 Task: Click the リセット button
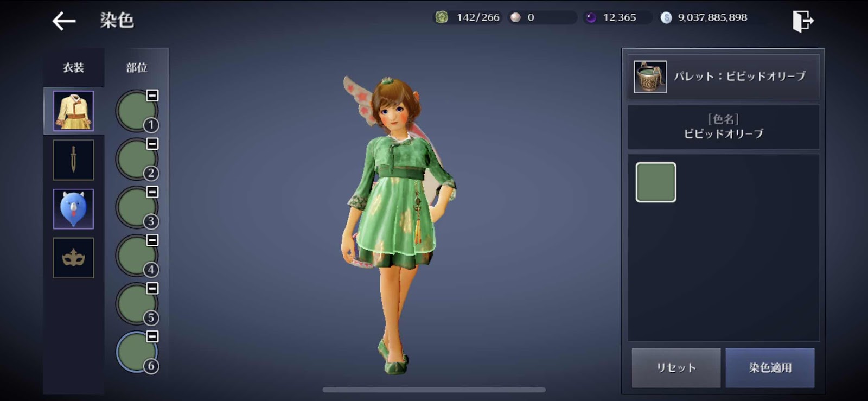[676, 368]
